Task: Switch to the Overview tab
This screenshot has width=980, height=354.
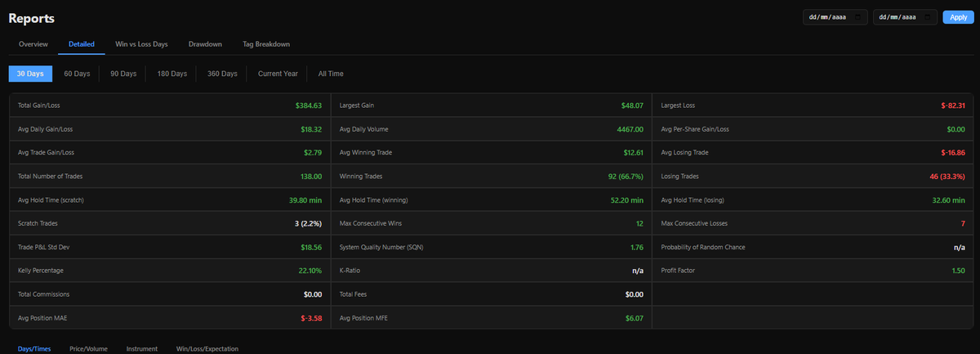Action: pos(33,44)
